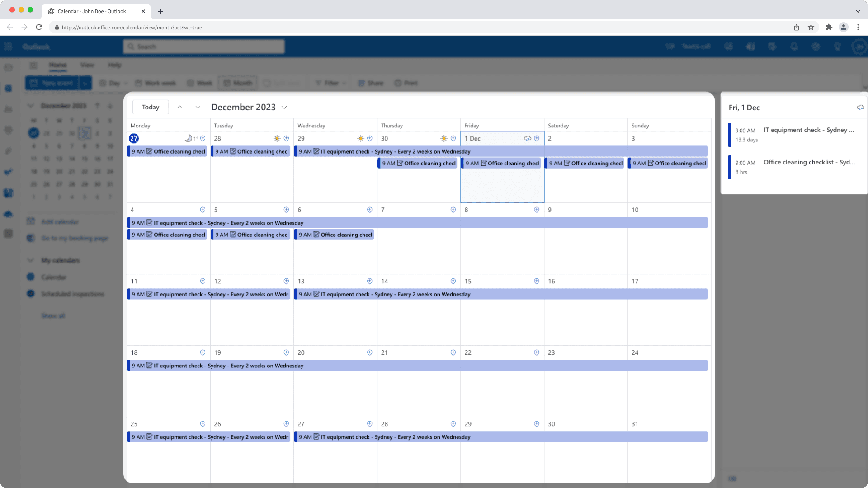Go to my booking page
The image size is (868, 488).
[74, 238]
